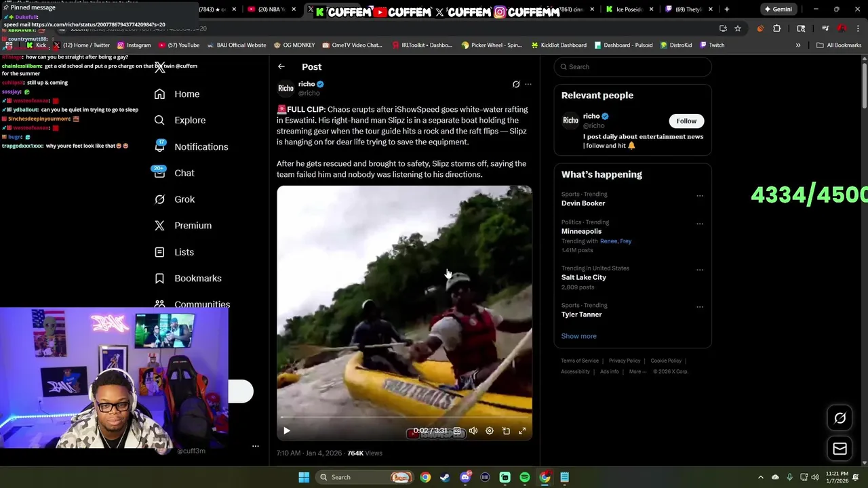Click the video progress bar

(x=404, y=418)
